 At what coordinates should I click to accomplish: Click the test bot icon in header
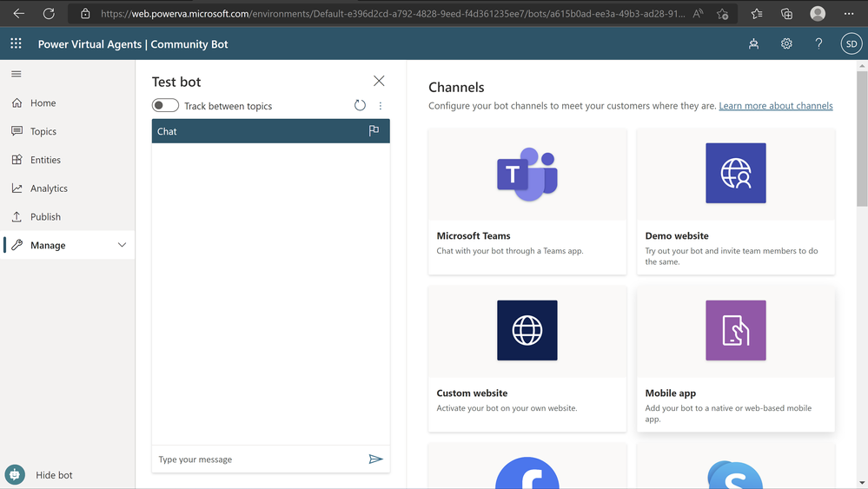[753, 43]
